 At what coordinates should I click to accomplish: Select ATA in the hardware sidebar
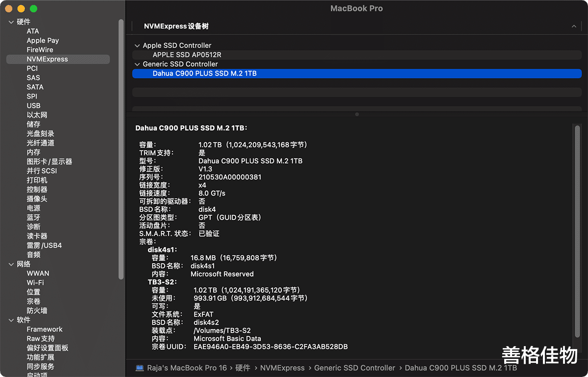coord(33,31)
